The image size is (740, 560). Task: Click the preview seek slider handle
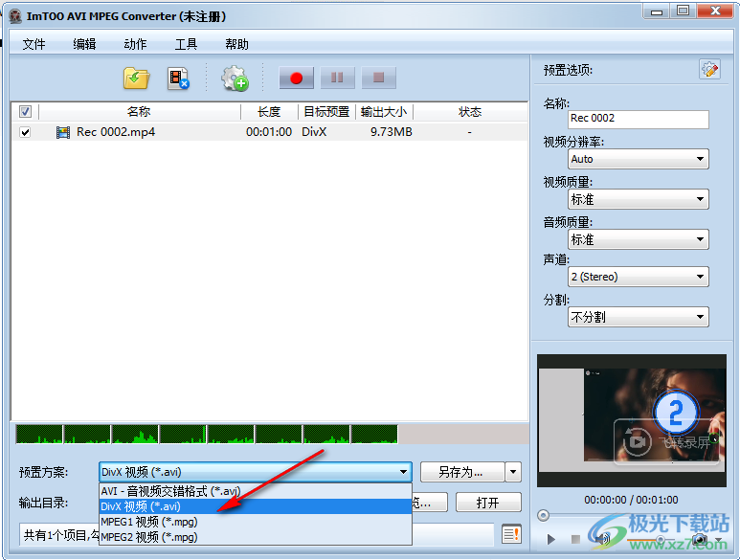(x=543, y=516)
